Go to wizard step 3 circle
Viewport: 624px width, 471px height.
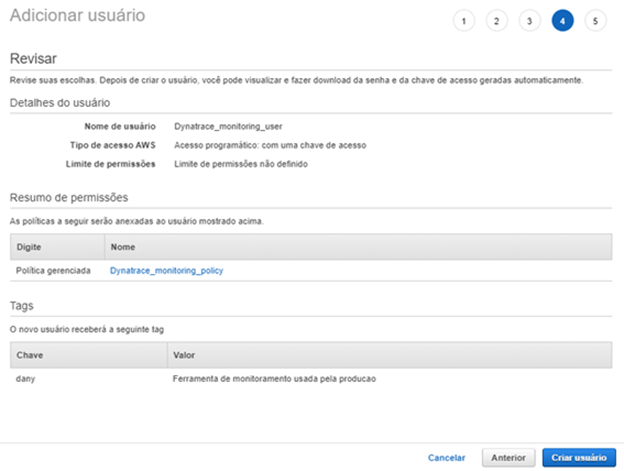(x=530, y=21)
